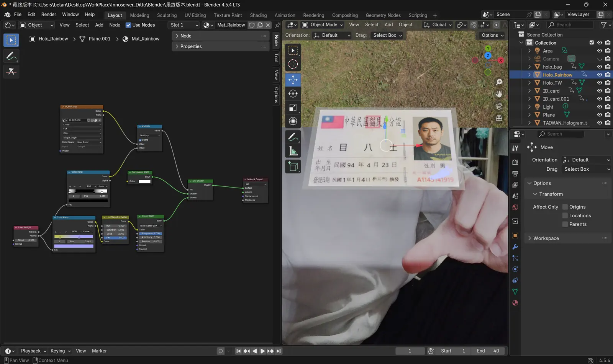Adjust the Glossy BSDF Roughness slider
The height and width of the screenshot is (364, 613).
[150, 233]
